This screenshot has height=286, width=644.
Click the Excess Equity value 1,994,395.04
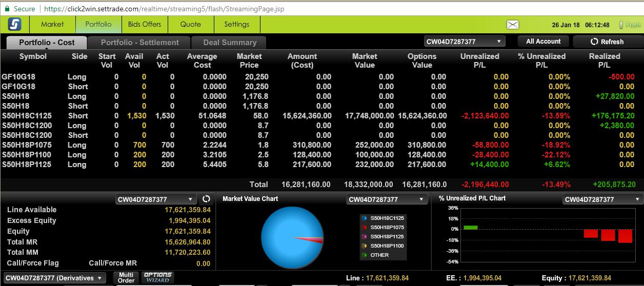click(x=190, y=220)
